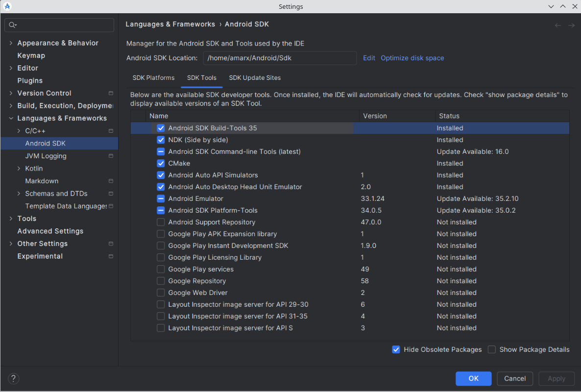Open Advanced Settings page

click(50, 231)
